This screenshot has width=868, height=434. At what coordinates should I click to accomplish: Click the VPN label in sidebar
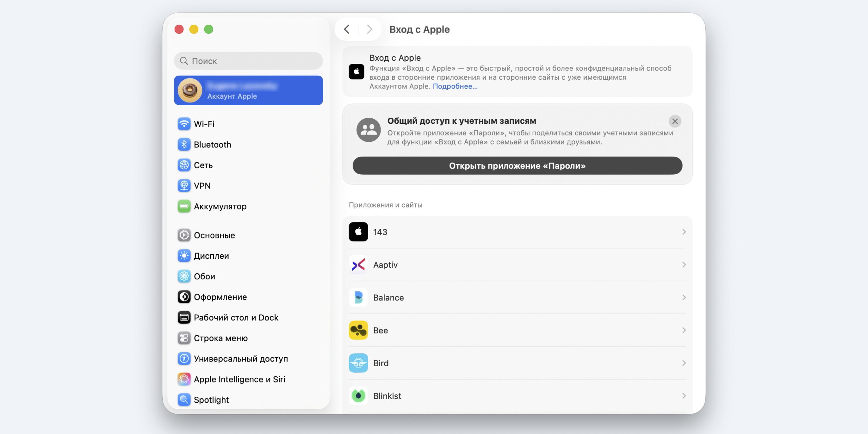pyautogui.click(x=202, y=186)
